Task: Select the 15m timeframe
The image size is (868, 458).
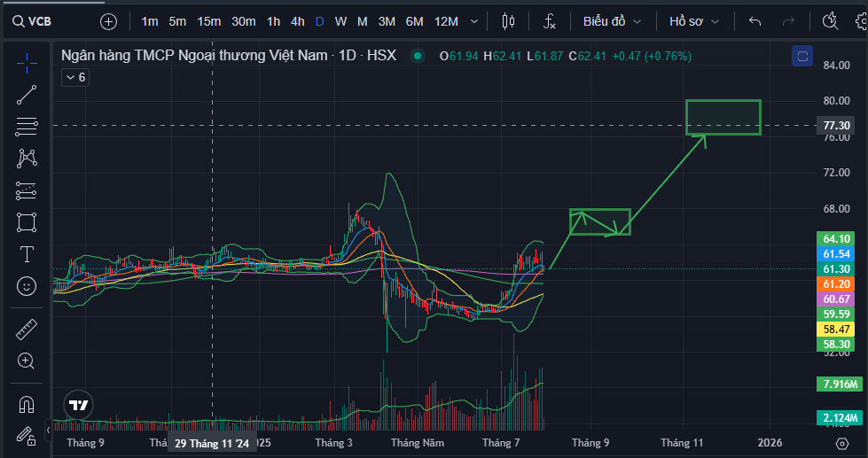Action: coord(208,21)
